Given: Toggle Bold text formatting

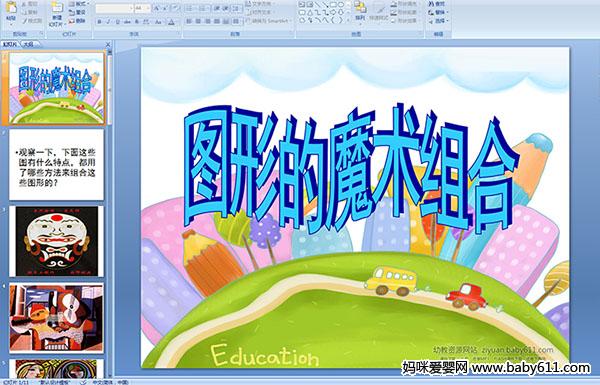Looking at the screenshot, I should (99, 22).
